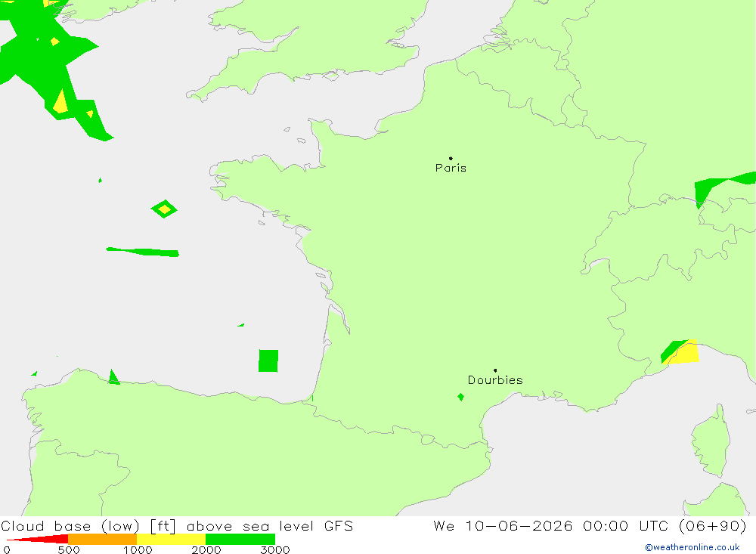Click the date text 'We 10-06-2026 00:00 UTC (06+90)'

click(x=590, y=525)
